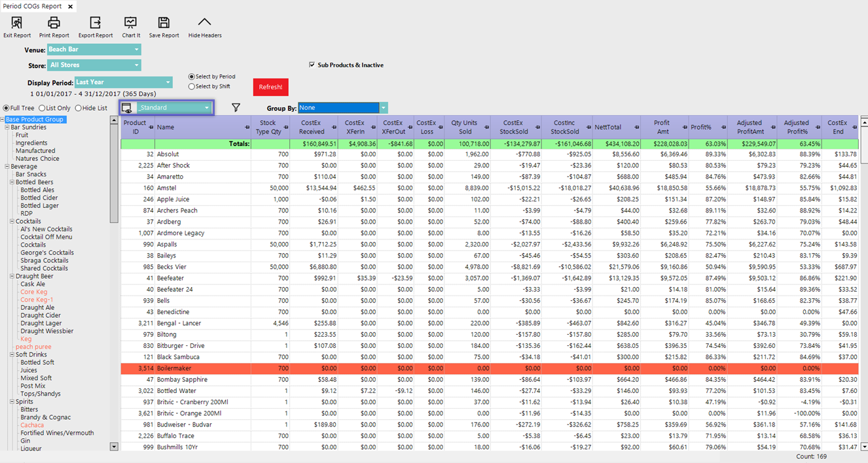Open the Display Period dropdown
The width and height of the screenshot is (868, 463).
[x=168, y=82]
